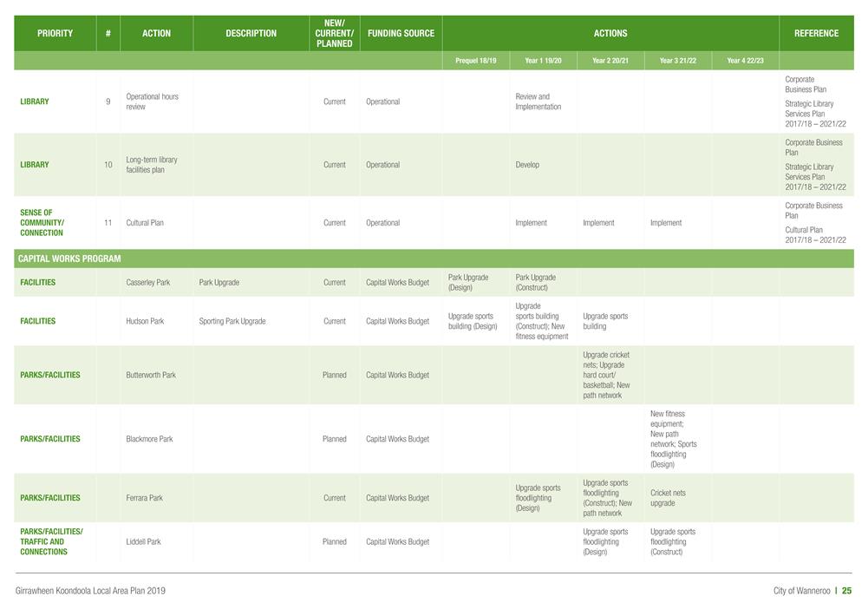The image size is (868, 609).
Task: Select the Casserley Park action cell
Action: click(x=148, y=283)
